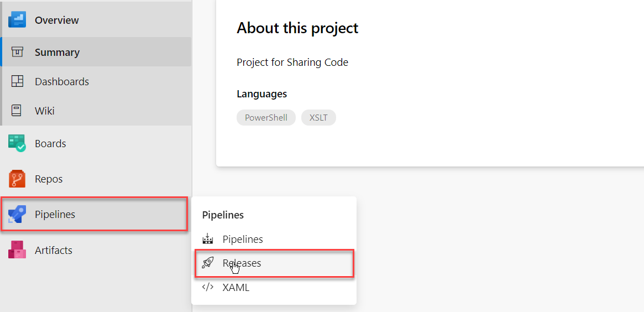Choose XAML in the Pipelines submenu
Image resolution: width=644 pixels, height=312 pixels.
(235, 288)
